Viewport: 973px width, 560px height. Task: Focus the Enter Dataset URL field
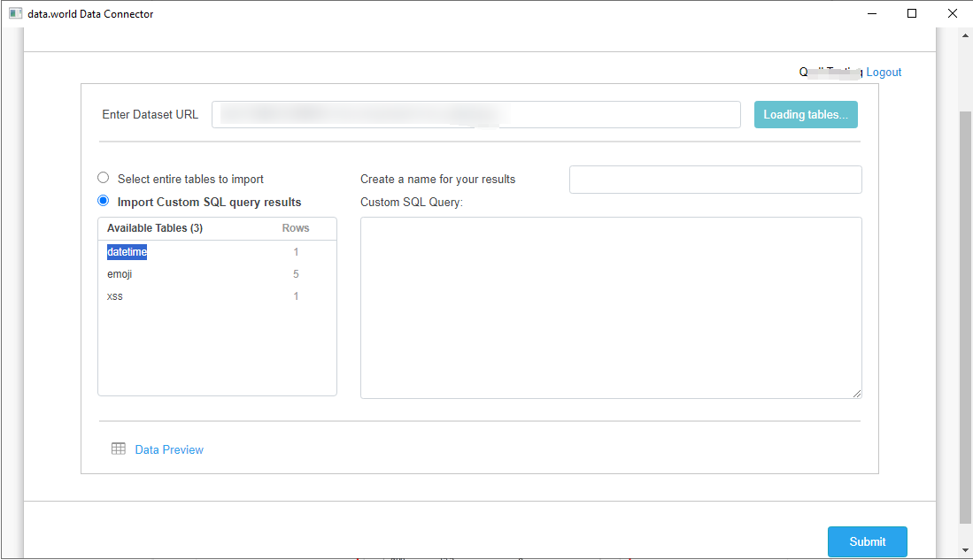[475, 114]
